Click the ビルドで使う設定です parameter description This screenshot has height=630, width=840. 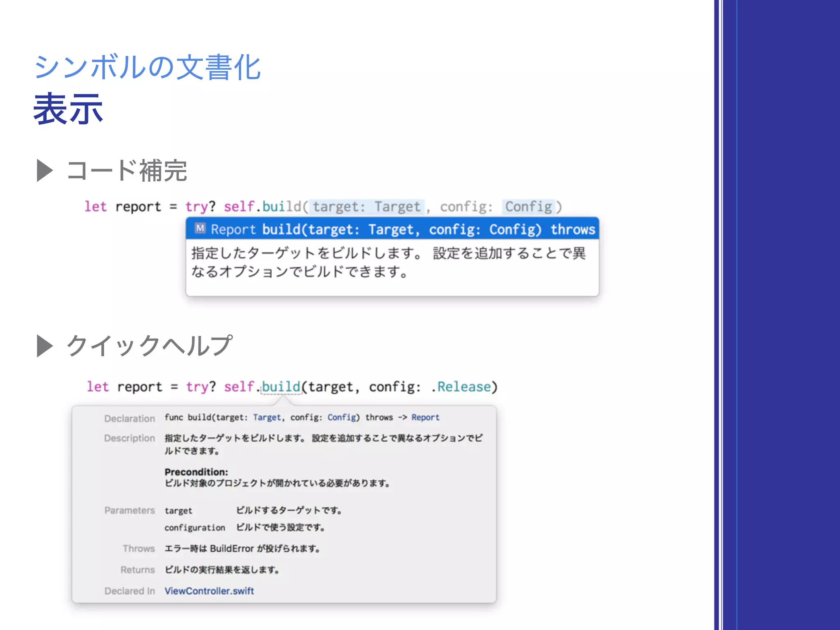point(281,527)
